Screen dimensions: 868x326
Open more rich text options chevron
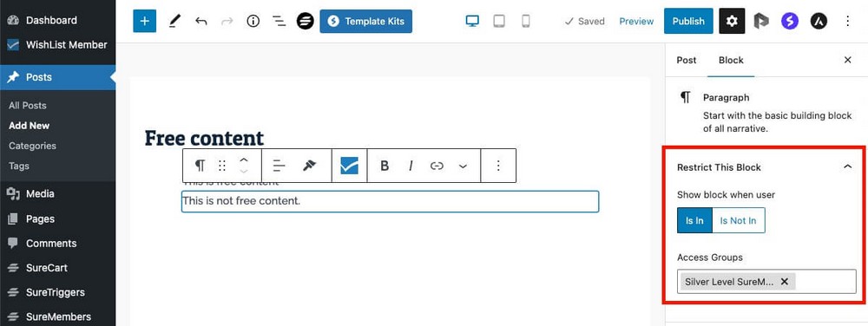tap(464, 166)
